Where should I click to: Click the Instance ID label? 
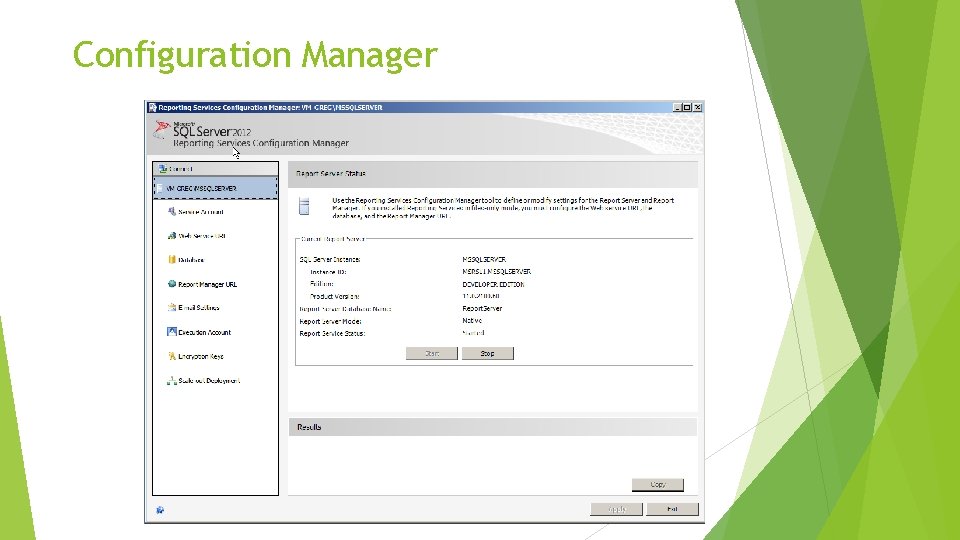pos(328,272)
